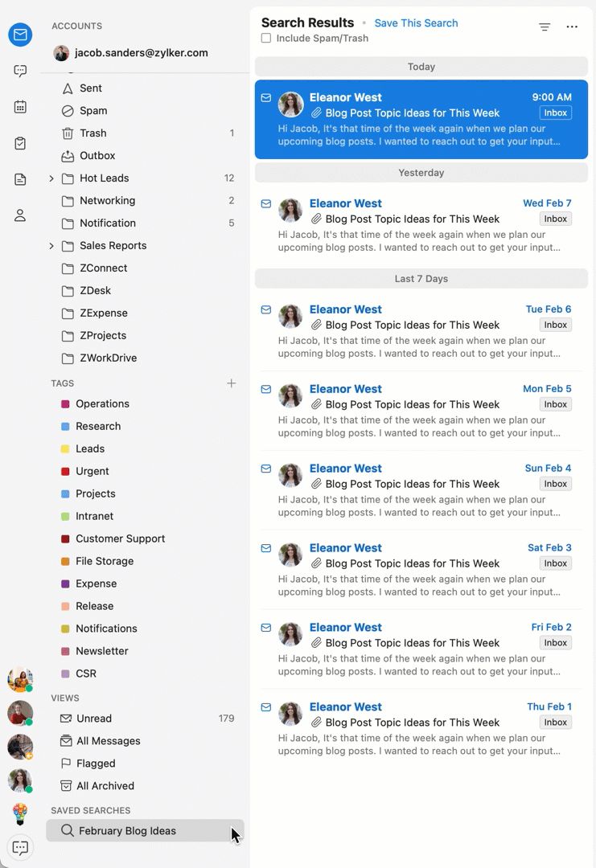The height and width of the screenshot is (868, 596).
Task: Click envelope icon on Wed Feb 7 email
Action: coord(266,203)
